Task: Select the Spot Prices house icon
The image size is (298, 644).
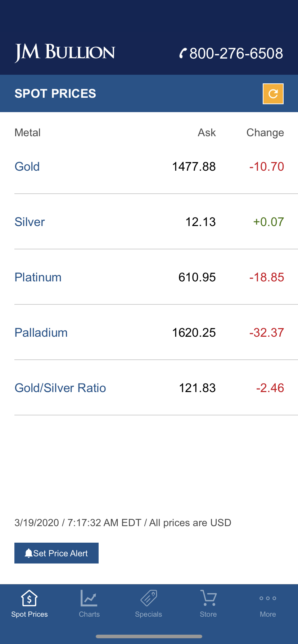Action: click(29, 598)
